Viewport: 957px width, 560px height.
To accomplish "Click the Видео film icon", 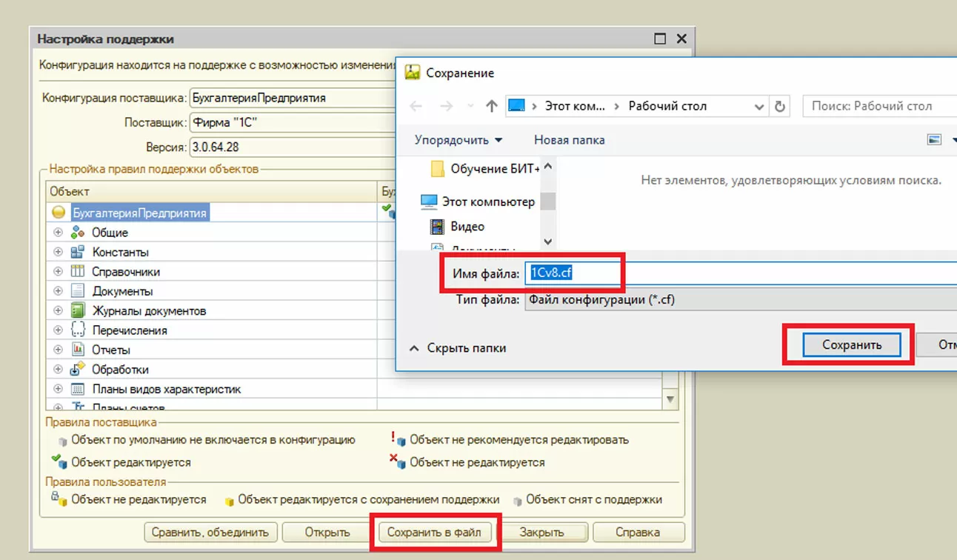I will (x=437, y=227).
